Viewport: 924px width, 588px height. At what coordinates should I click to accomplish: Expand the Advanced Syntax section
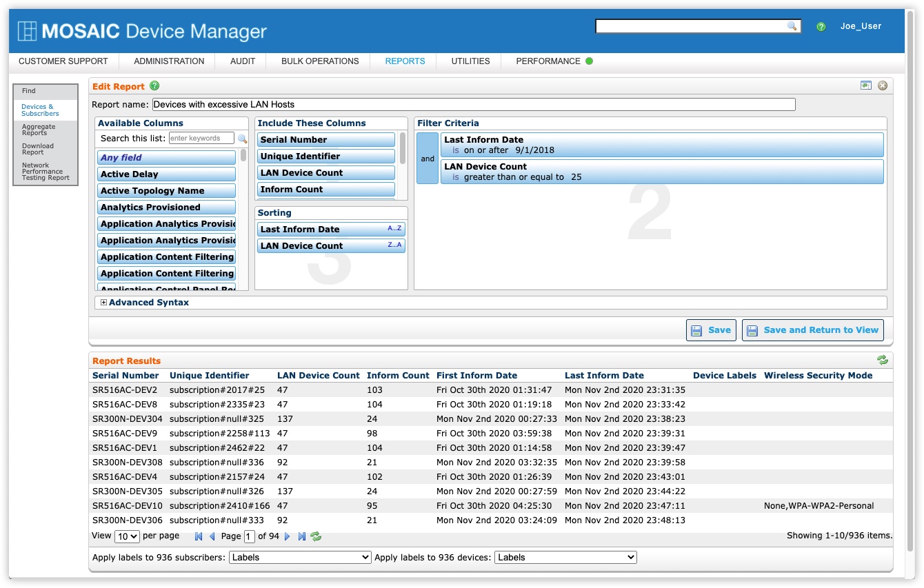click(103, 303)
